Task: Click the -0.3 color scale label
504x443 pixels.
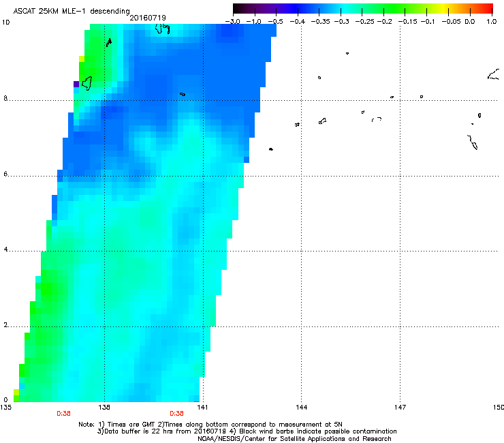Action: (342, 22)
